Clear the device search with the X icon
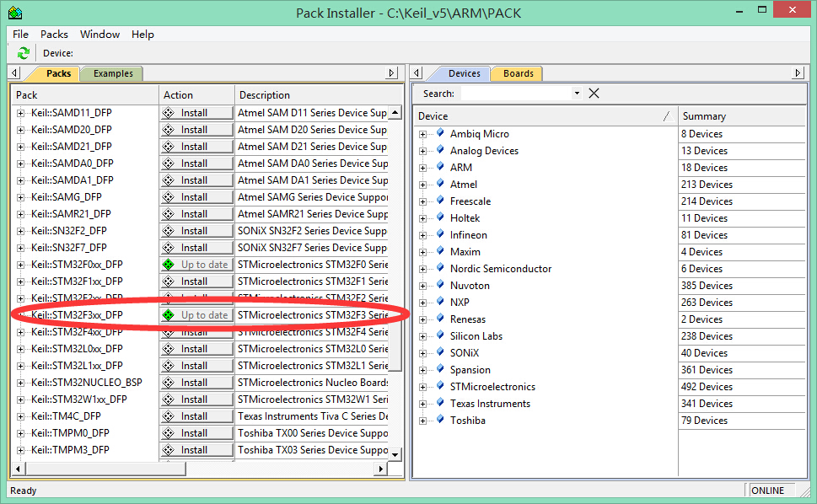The image size is (817, 504). 594,94
